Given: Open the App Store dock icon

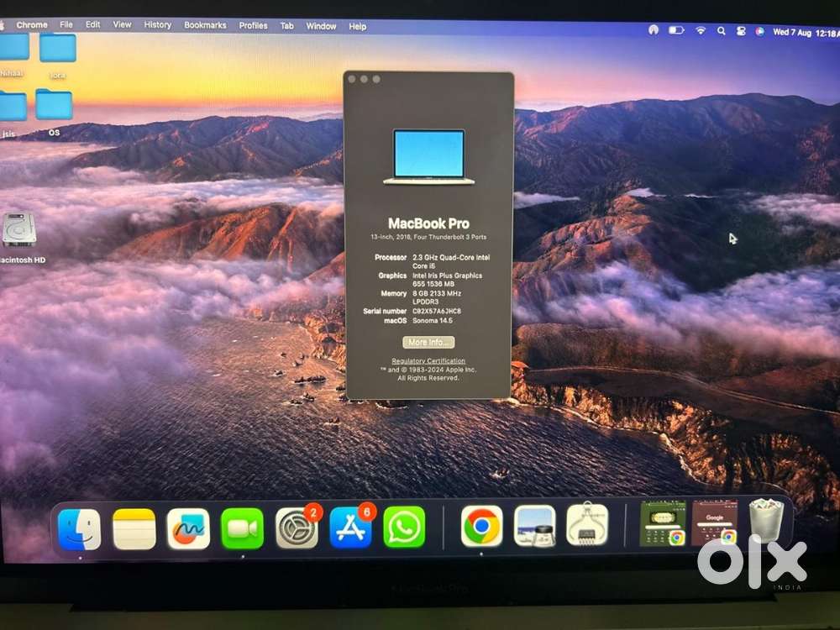Looking at the screenshot, I should 350,529.
